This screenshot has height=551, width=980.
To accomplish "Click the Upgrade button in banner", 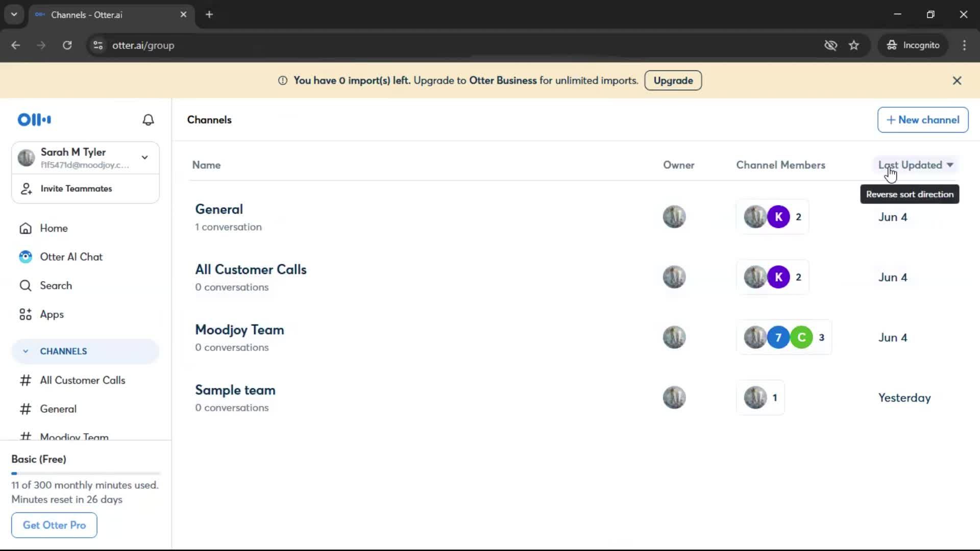I will tap(673, 81).
